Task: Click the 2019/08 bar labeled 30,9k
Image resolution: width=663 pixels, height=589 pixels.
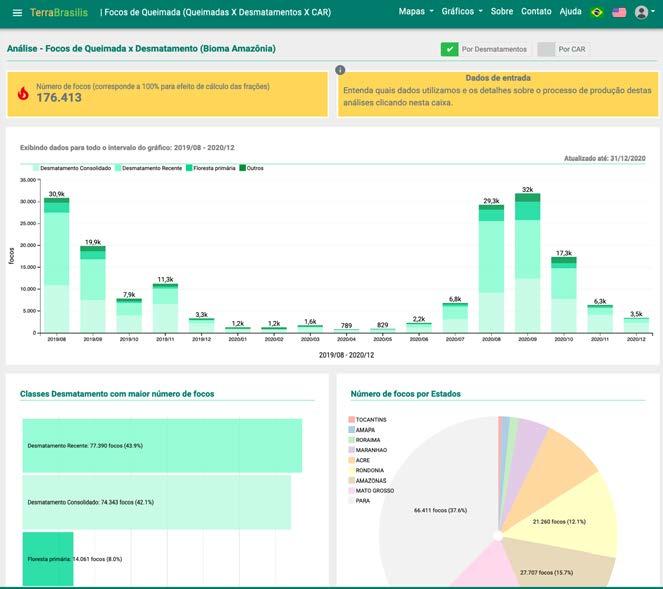Action: 57,265
